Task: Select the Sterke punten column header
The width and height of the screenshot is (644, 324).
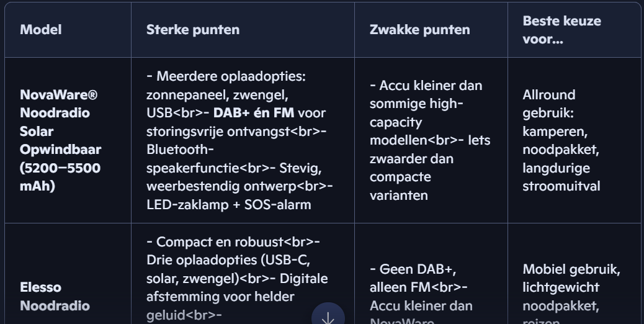Action: (193, 30)
